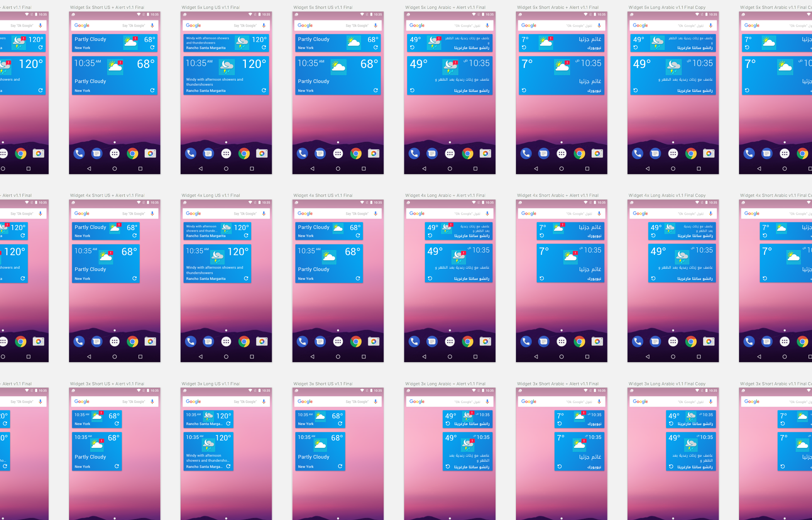Click refresh icon in large widget, Widget 3x Short US + Alert
This screenshot has height=520, width=812.
click(x=117, y=466)
